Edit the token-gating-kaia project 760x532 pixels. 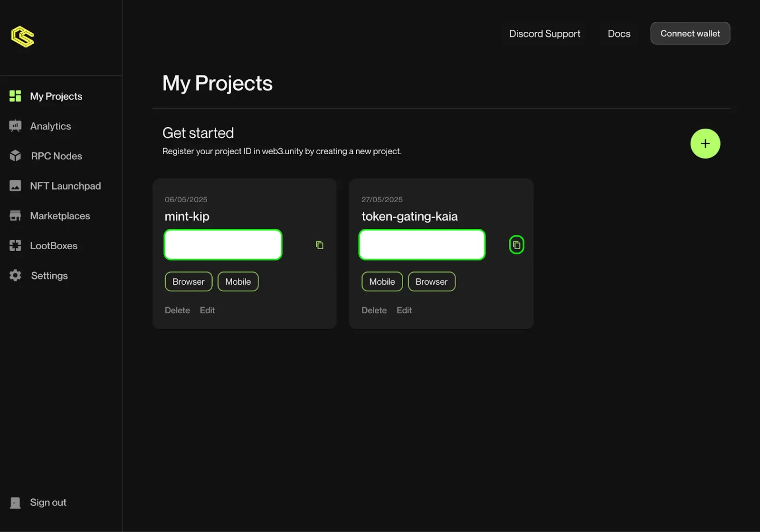(404, 310)
